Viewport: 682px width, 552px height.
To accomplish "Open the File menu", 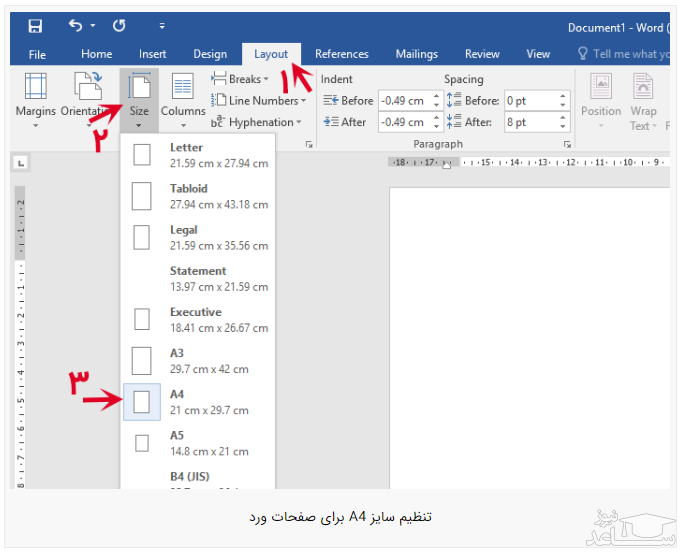I will tap(37, 54).
